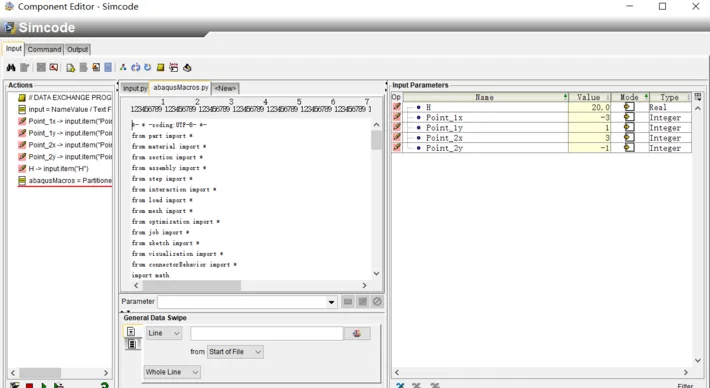The width and height of the screenshot is (710, 388).
Task: Click the code editor vertical scrollbar thumb
Action: [376, 140]
